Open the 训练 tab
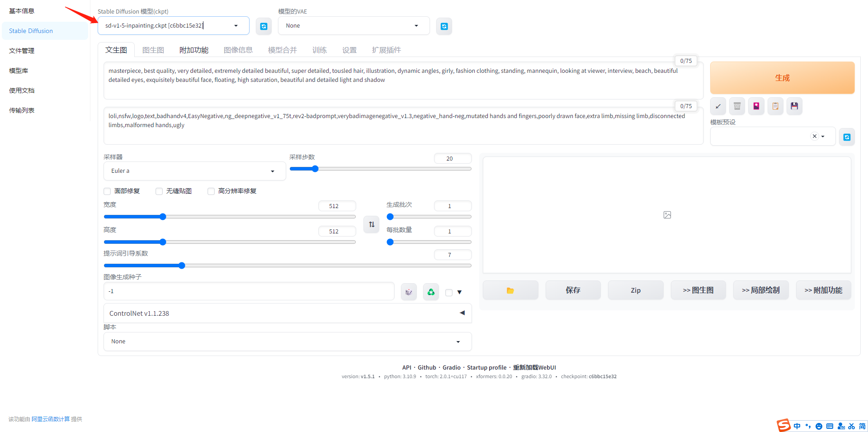The image size is (868, 432). coord(320,50)
